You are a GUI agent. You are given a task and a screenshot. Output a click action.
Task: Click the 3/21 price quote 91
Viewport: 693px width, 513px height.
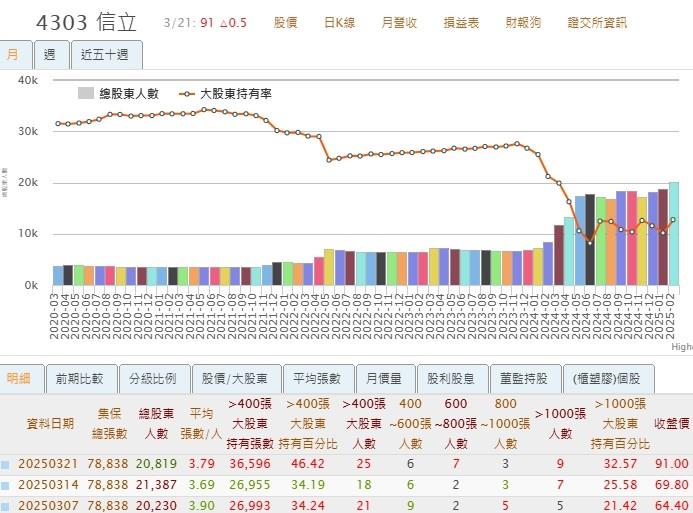[206, 23]
